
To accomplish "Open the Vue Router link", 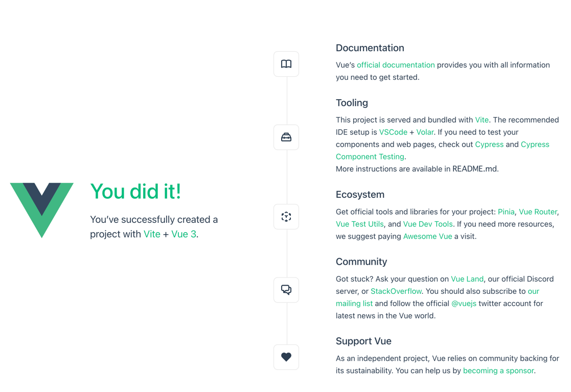I will [538, 212].
